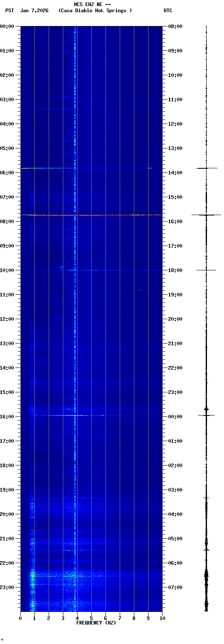Click frequency axis value 3
This screenshot has width=224, height=644.
tap(63, 618)
